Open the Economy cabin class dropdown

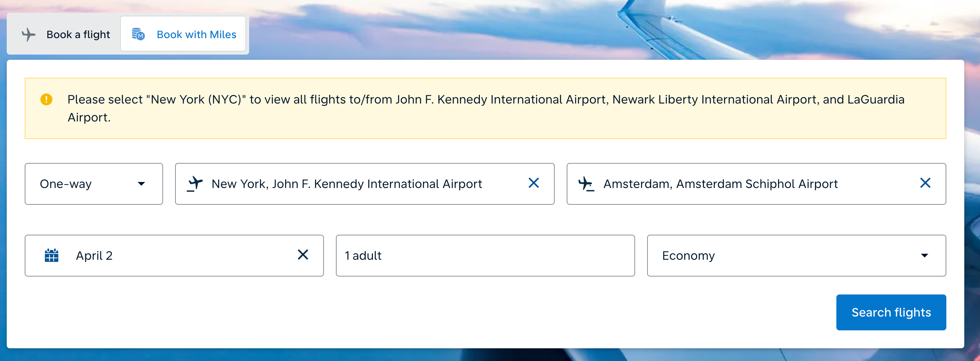click(x=796, y=255)
